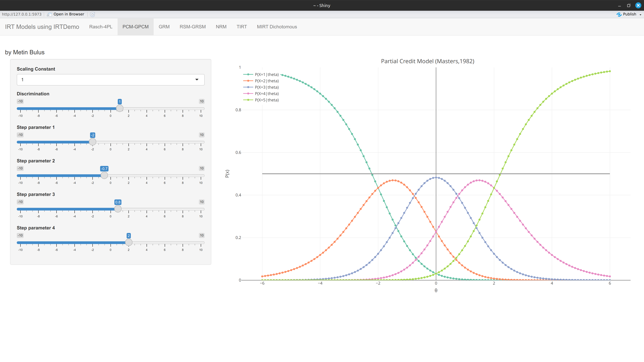Image resolution: width=644 pixels, height=362 pixels.
Task: Click the Step parameter 2 slider handle
Action: [x=104, y=175]
